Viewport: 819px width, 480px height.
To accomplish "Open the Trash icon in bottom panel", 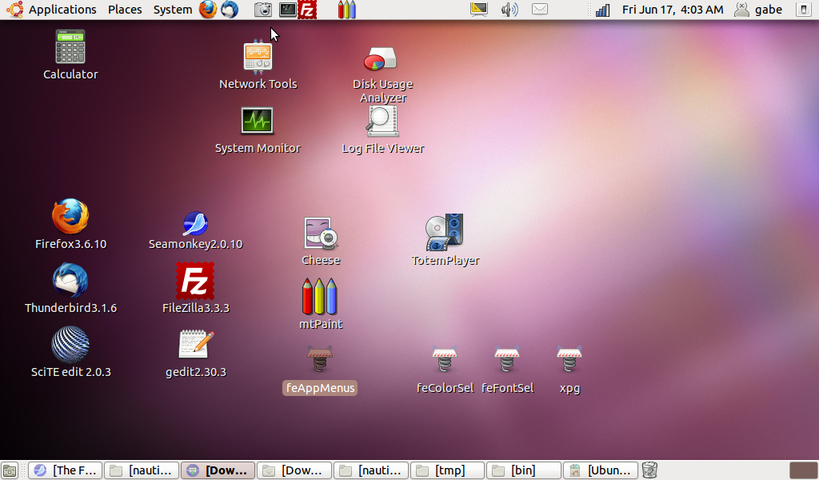I will coord(649,471).
